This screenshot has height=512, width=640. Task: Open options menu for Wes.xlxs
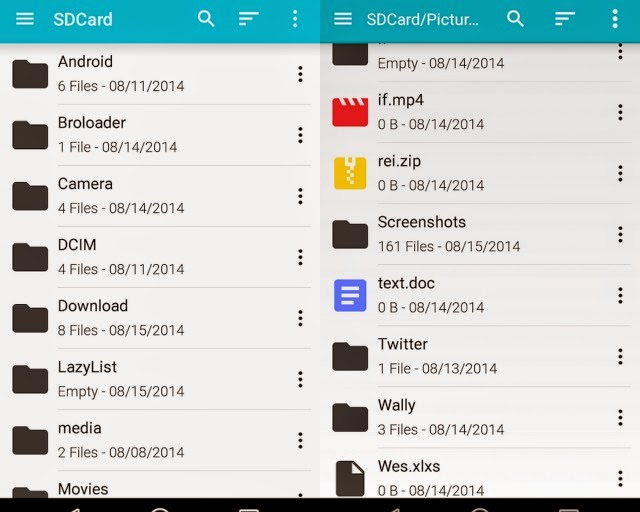coord(620,479)
